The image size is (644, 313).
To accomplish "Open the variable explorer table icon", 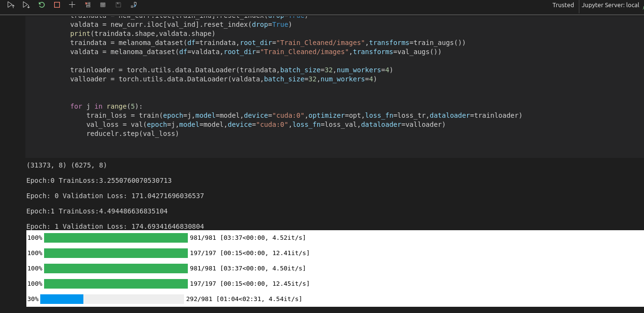I will [103, 5].
